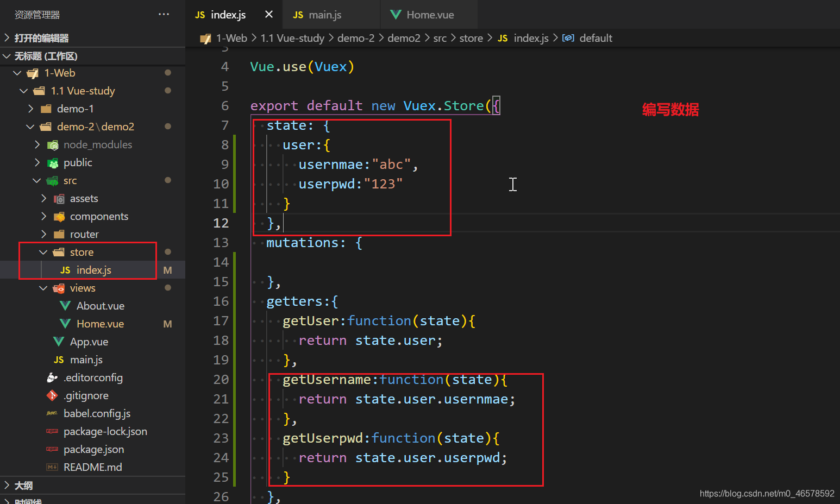Viewport: 840px width, 504px height.
Task: Click the views folder icon
Action: 59,288
